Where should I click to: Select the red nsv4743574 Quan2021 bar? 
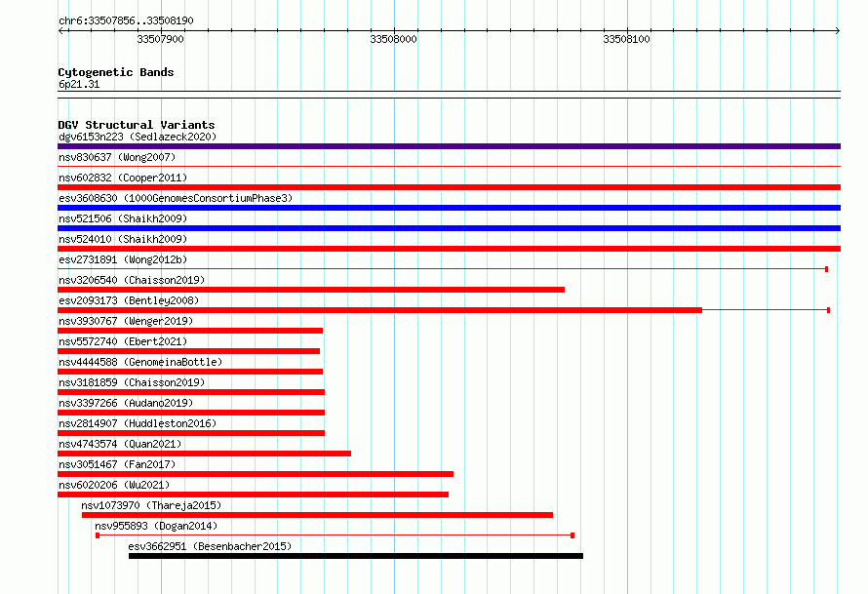click(204, 454)
